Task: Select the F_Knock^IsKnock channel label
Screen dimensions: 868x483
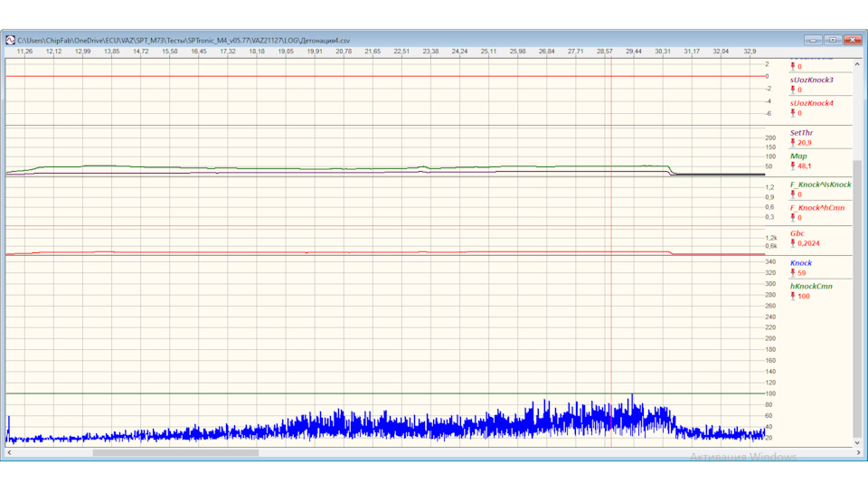Action: click(x=820, y=185)
